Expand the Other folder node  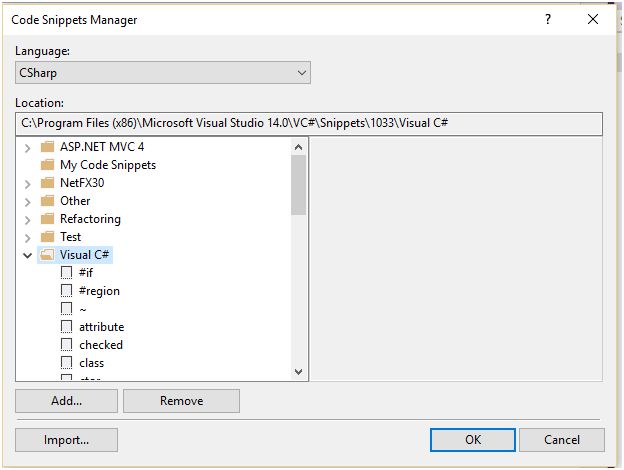(26, 201)
